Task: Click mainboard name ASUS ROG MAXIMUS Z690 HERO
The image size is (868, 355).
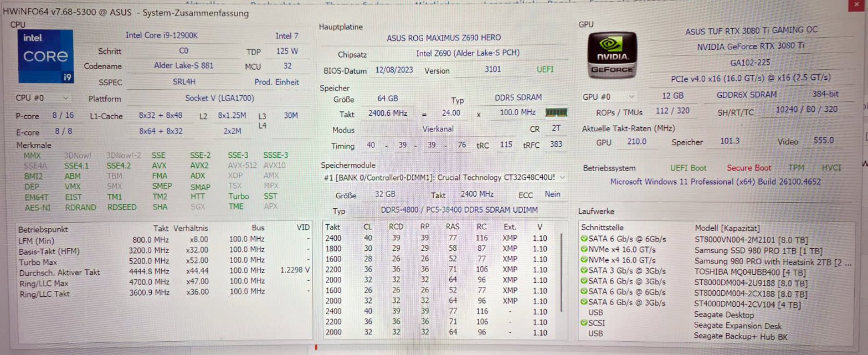Action: click(x=444, y=38)
